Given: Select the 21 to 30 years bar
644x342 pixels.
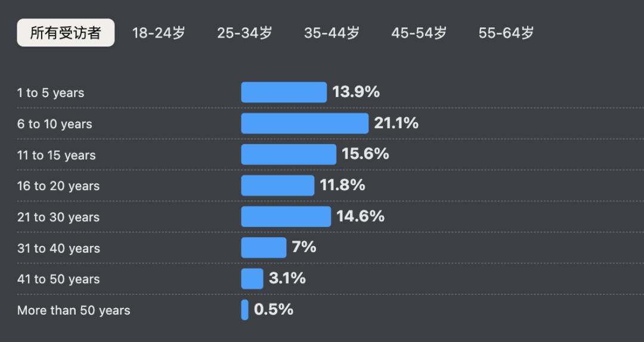Looking at the screenshot, I should [x=286, y=216].
